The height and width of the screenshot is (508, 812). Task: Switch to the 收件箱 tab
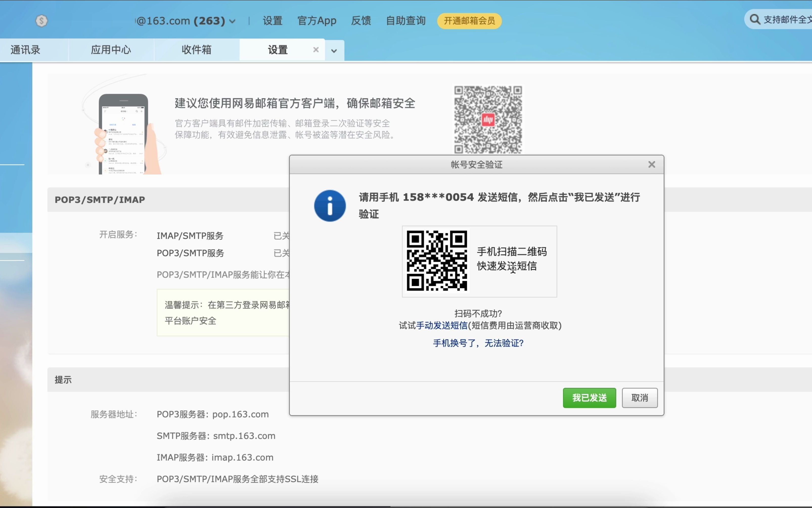(196, 50)
